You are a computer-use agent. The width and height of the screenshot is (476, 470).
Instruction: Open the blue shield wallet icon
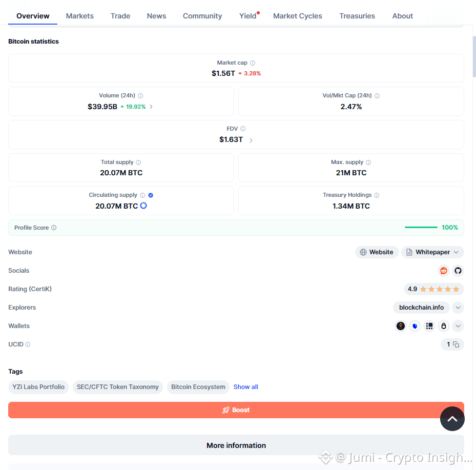tap(415, 326)
